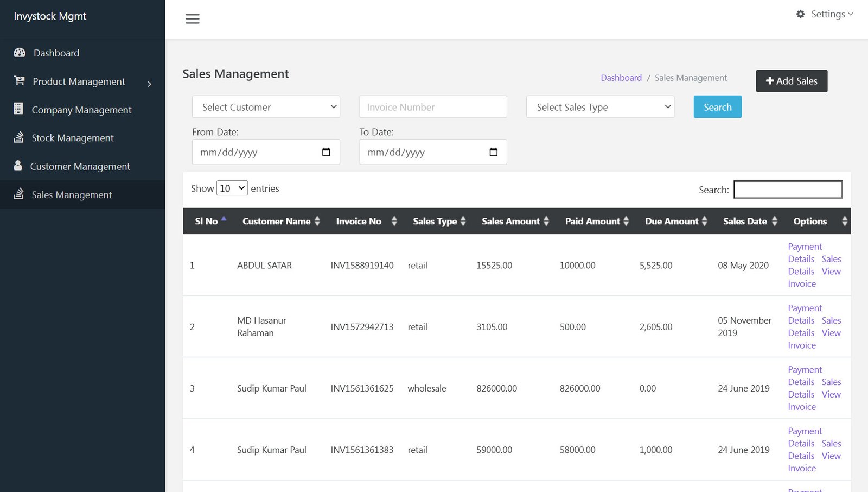Open Payment Details for invoice INV1561361625

[805, 375]
